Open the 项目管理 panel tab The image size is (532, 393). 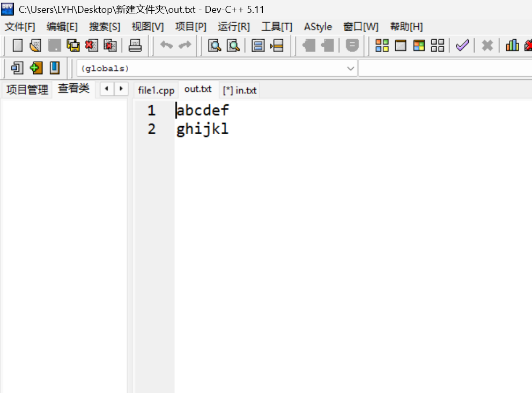click(x=27, y=90)
